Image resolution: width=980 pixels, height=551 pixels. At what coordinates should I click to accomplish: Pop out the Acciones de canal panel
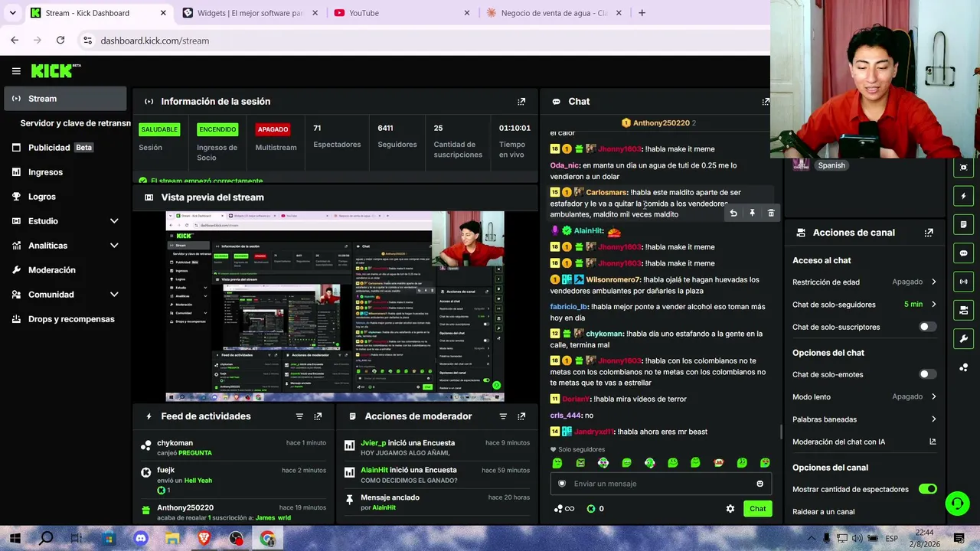929,233
